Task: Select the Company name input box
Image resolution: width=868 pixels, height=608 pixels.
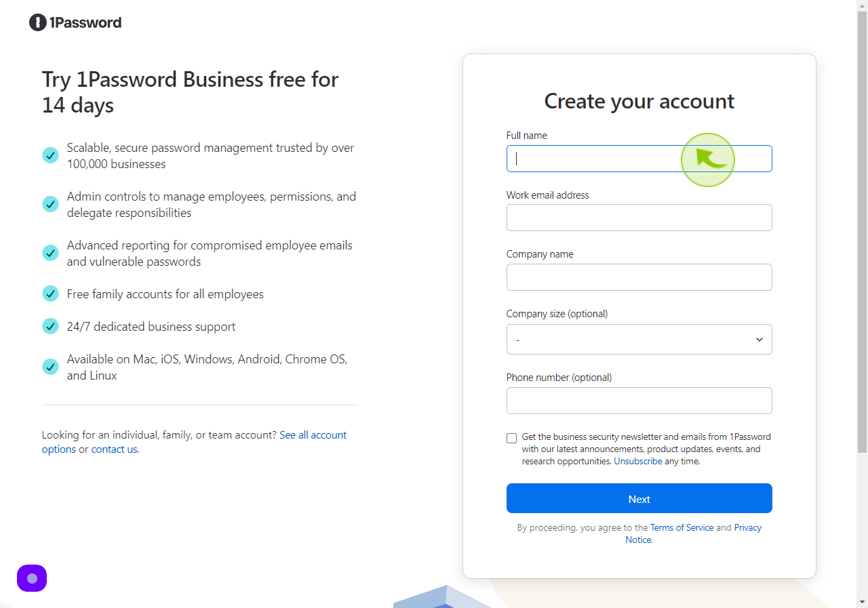Action: pos(639,277)
